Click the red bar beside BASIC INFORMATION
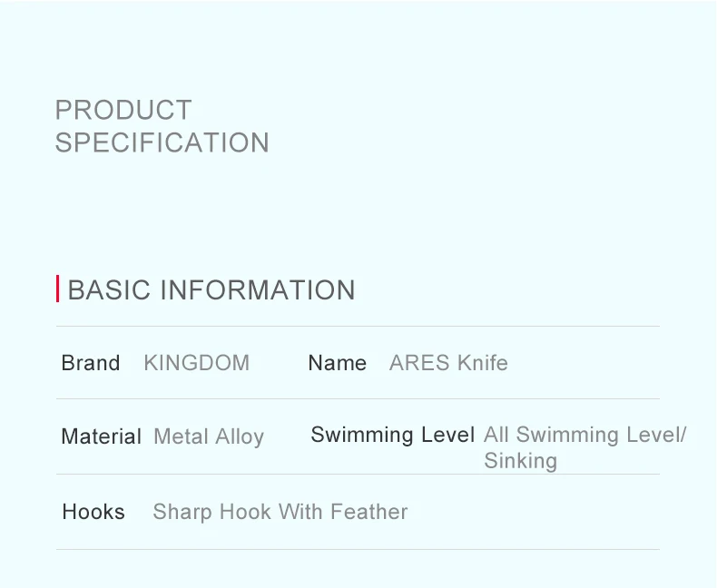This screenshot has width=717, height=588. (57, 289)
